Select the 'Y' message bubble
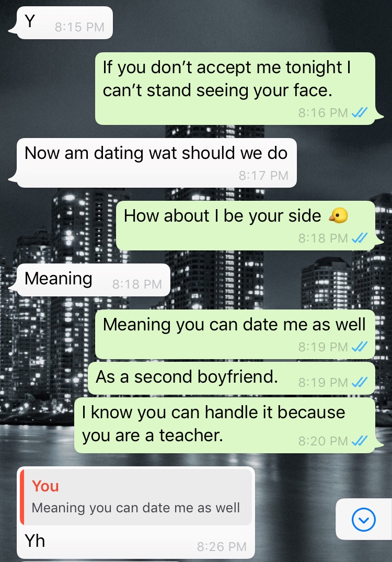The width and height of the screenshot is (392, 562). [x=61, y=22]
